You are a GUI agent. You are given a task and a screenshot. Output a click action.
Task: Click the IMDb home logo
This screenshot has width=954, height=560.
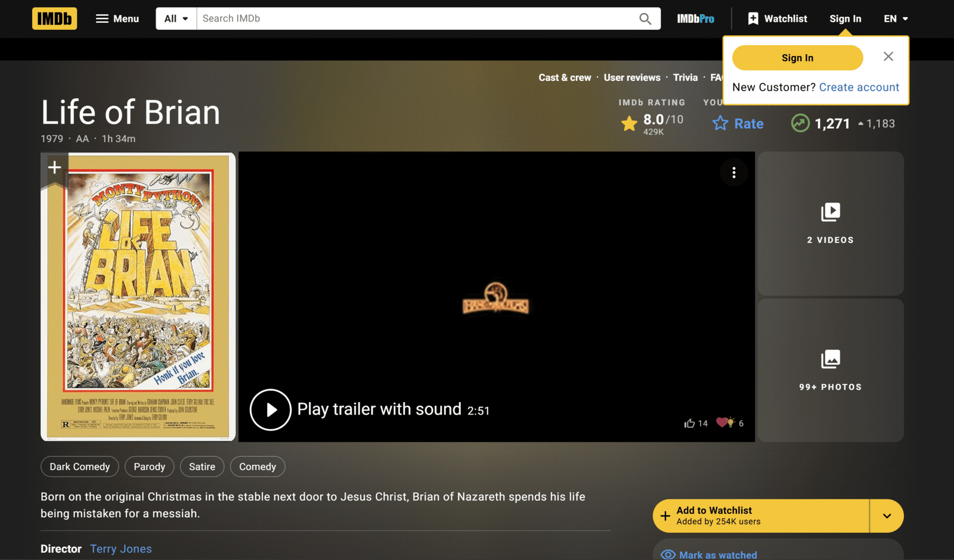click(54, 18)
